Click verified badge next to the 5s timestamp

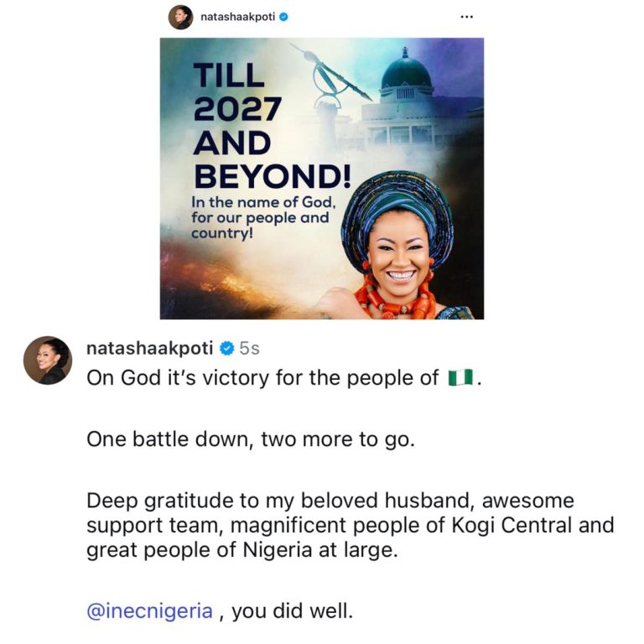tap(226, 348)
